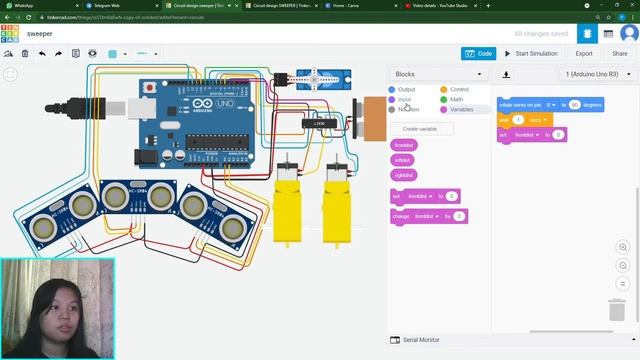Select the wire type line style
Screen dimensions: 640x360
(x=142, y=53)
